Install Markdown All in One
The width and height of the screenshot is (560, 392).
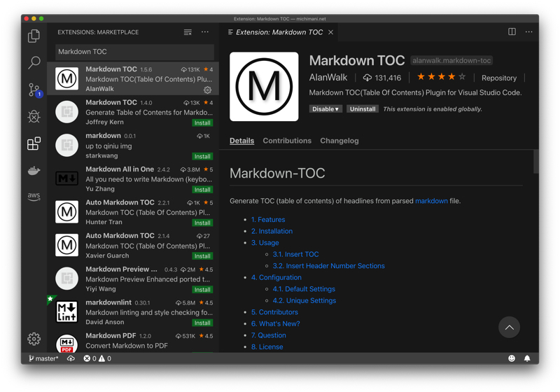coord(202,190)
